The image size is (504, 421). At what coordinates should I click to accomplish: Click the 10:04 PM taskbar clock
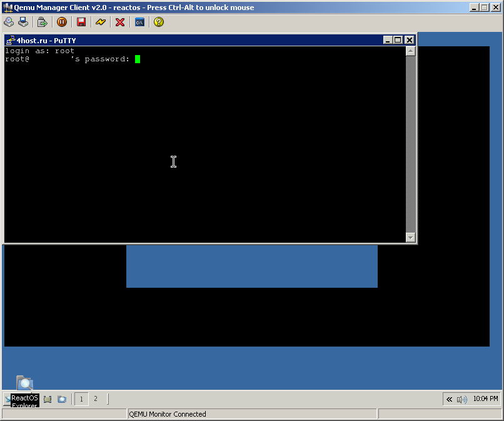pyautogui.click(x=485, y=399)
